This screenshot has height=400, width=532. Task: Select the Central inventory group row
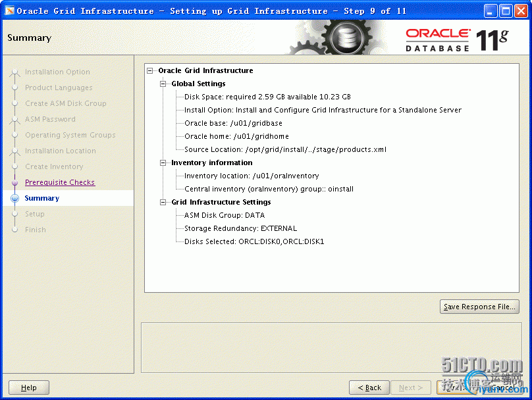pos(269,189)
